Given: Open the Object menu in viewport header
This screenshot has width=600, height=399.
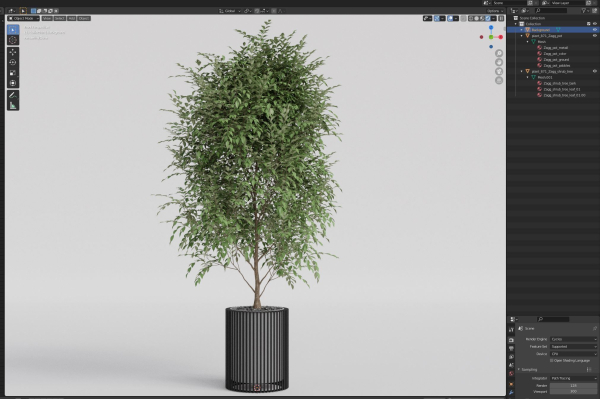Looking at the screenshot, I should 84,18.
